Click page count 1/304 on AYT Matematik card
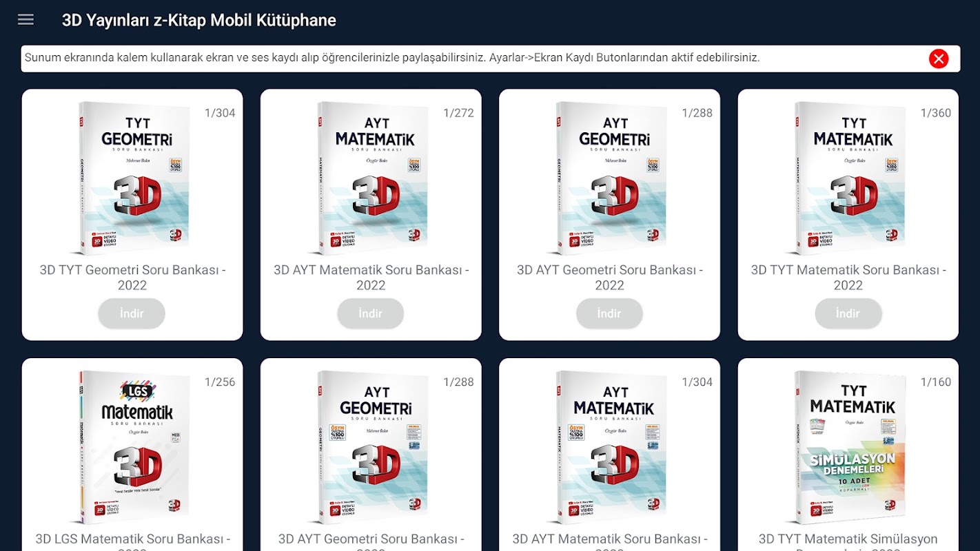Image resolution: width=980 pixels, height=551 pixels. [697, 382]
